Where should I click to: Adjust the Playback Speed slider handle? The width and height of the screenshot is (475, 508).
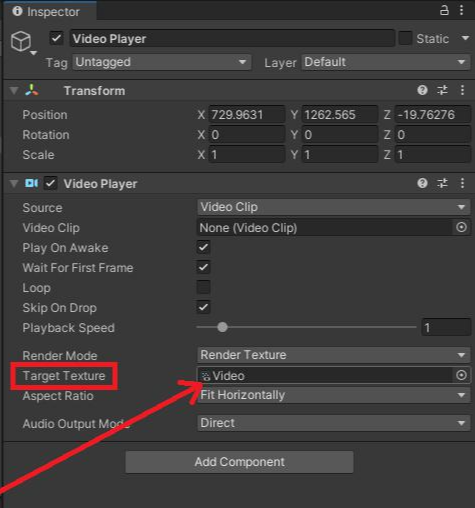click(x=222, y=327)
